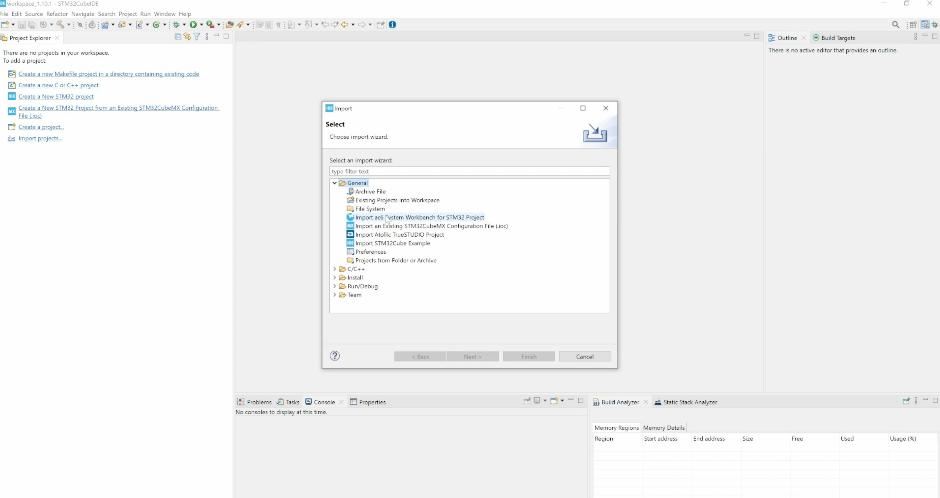Open the File menu
Screen dimensions: 940x498
coord(4,14)
